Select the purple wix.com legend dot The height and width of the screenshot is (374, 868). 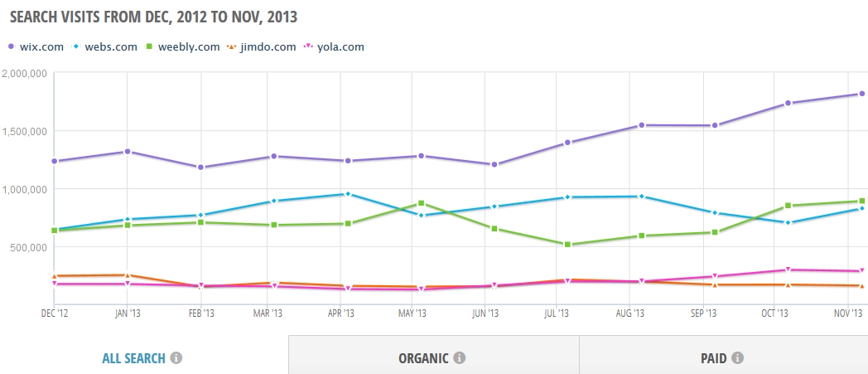click(x=11, y=47)
